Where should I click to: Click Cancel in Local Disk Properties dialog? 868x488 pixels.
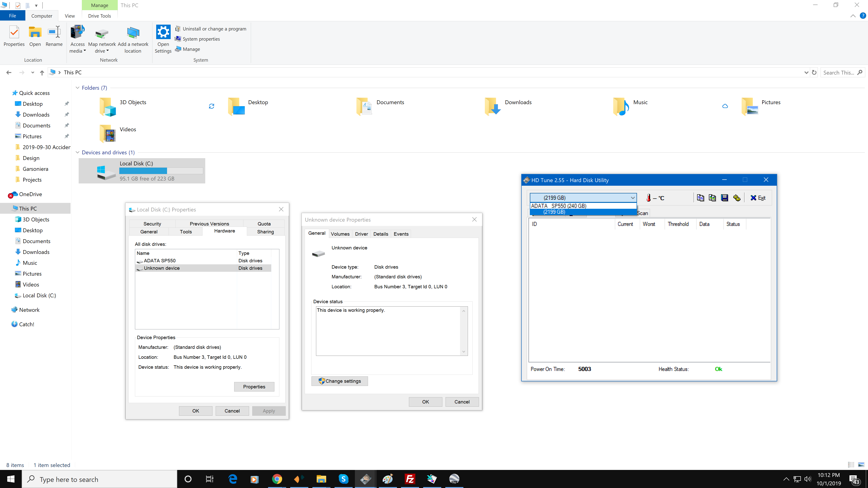(232, 411)
